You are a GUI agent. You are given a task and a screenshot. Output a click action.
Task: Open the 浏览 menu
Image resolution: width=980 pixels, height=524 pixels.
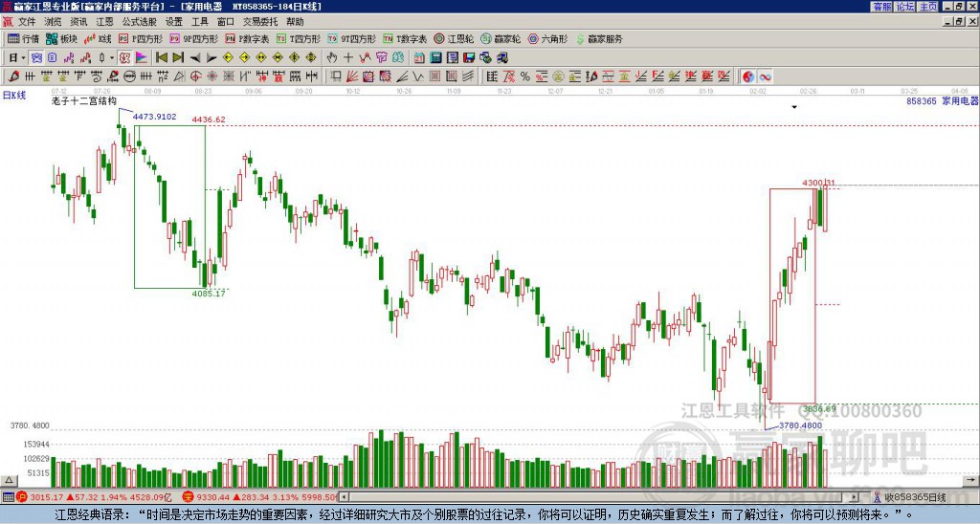(x=53, y=22)
